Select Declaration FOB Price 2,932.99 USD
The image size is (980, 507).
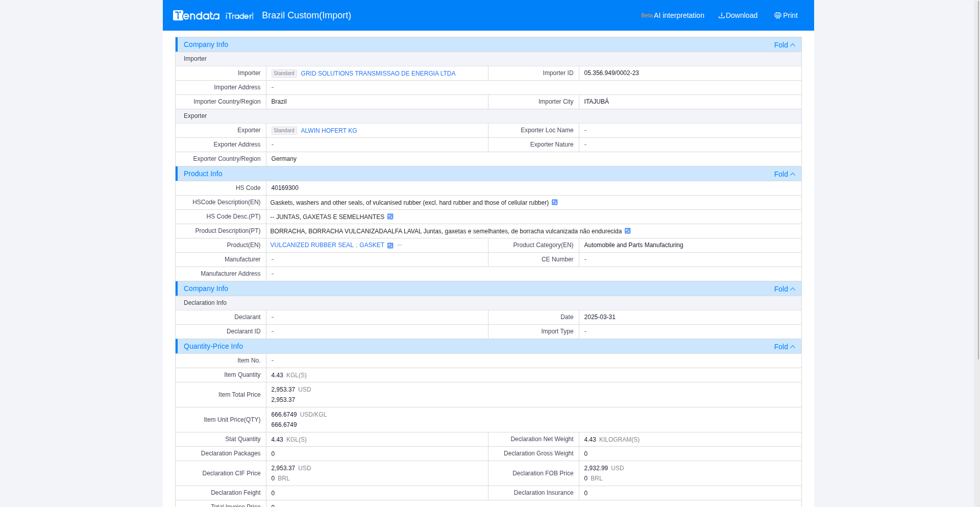tap(604, 468)
